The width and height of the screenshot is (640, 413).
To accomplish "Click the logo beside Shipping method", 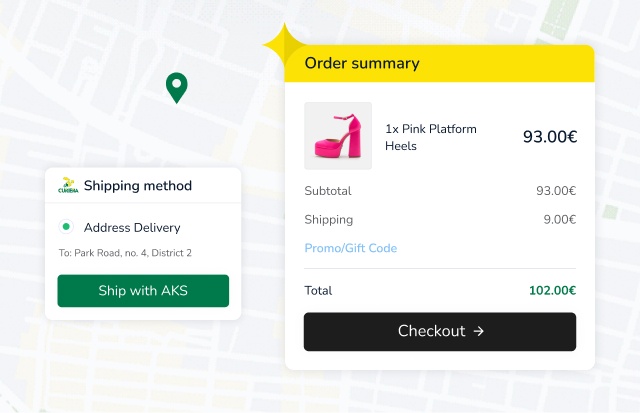I will pyautogui.click(x=68, y=185).
